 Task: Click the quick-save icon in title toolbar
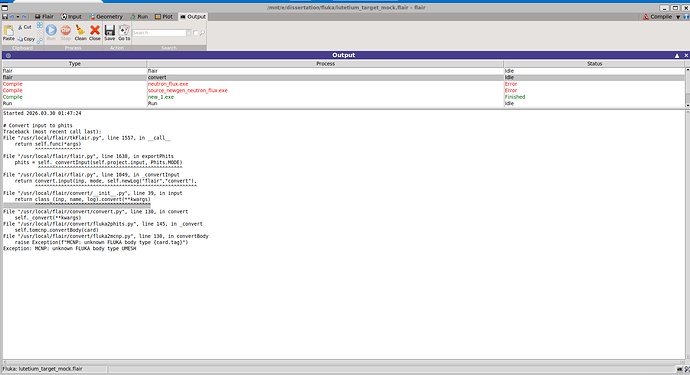[5, 17]
